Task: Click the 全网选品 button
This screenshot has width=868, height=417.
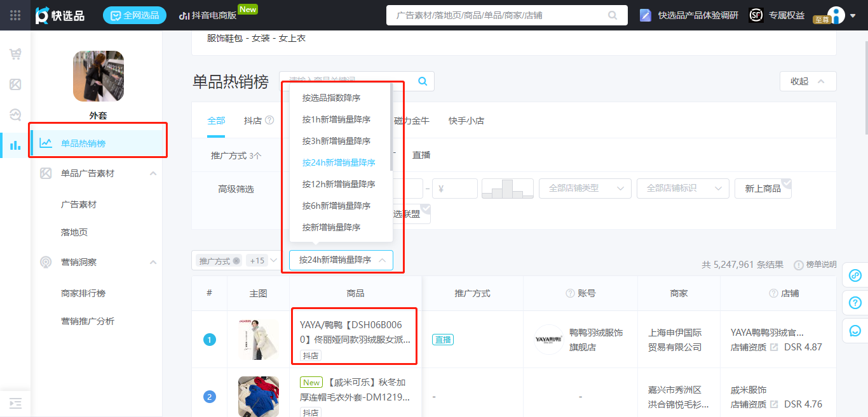Action: coord(135,15)
